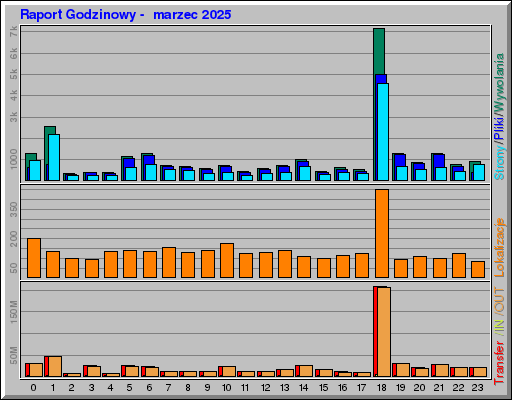512x400 pixels.
Task: Click the hour label 5 on x-axis
Action: point(129,388)
